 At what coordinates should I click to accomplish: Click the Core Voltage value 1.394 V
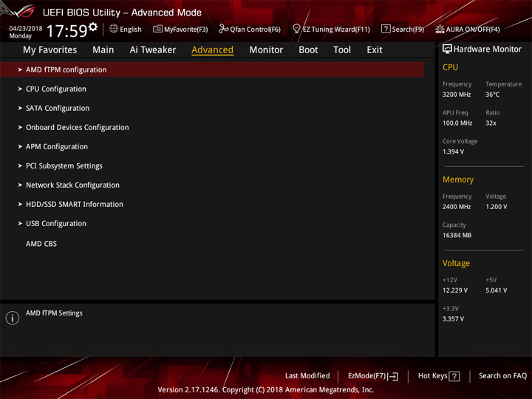click(453, 151)
